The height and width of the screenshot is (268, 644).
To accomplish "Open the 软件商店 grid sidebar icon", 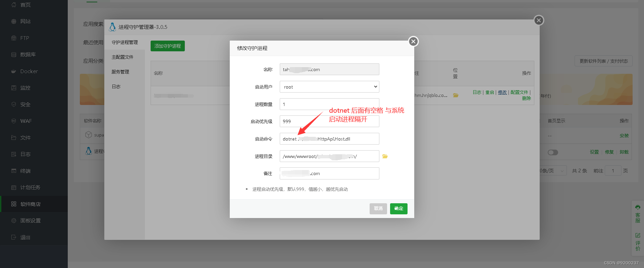I will (14, 204).
